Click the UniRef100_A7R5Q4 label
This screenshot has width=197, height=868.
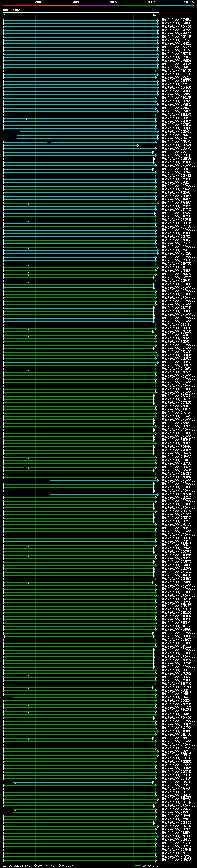coord(177,494)
